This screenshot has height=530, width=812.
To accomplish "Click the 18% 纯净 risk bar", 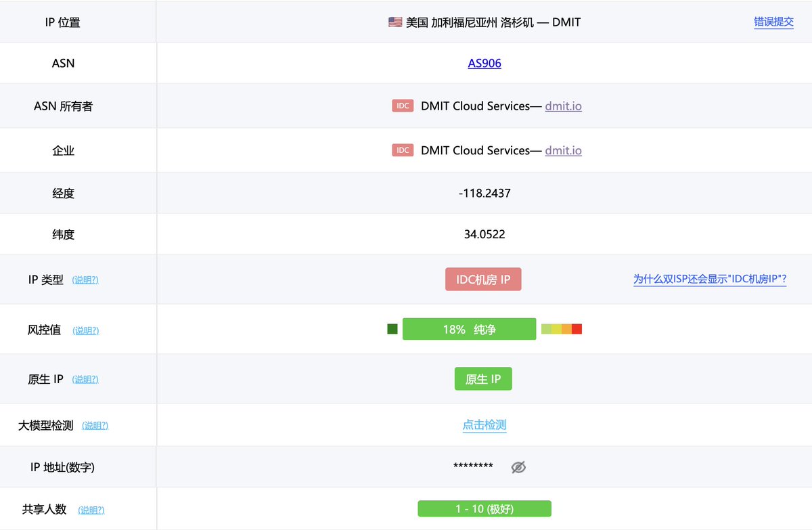I will click(x=469, y=329).
